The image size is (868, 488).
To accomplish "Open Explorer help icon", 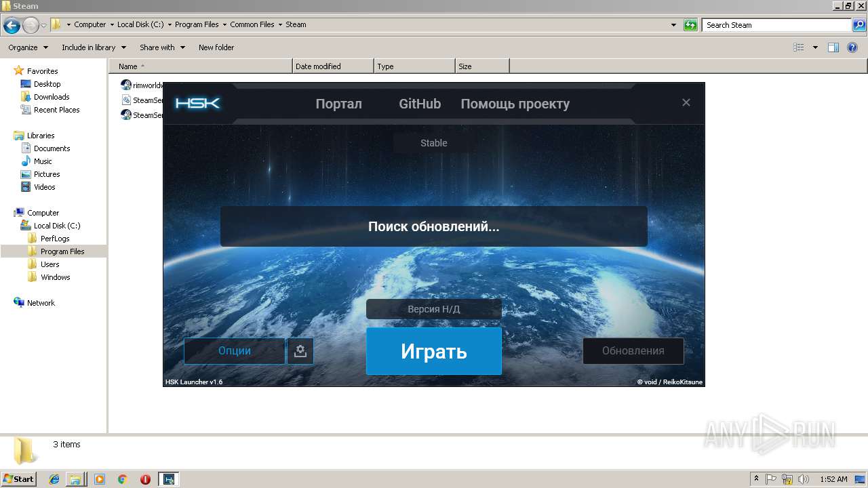I will point(853,47).
